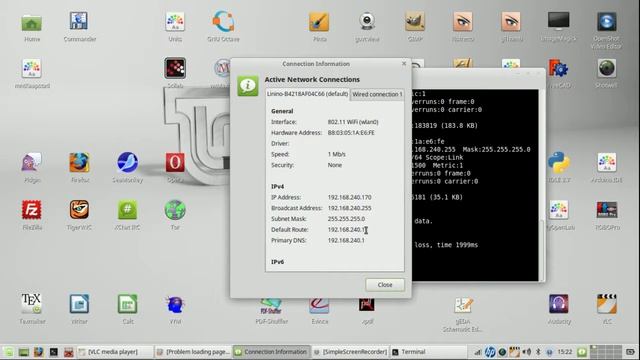Launch the Arduino IDE desktop icon
640x360 pixels.
tap(607, 162)
